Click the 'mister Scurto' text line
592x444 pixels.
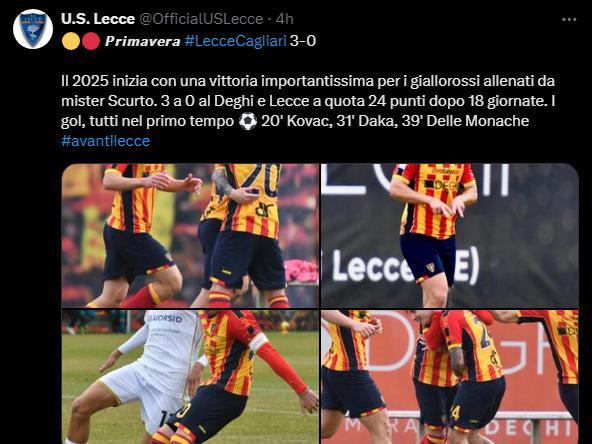[308, 101]
